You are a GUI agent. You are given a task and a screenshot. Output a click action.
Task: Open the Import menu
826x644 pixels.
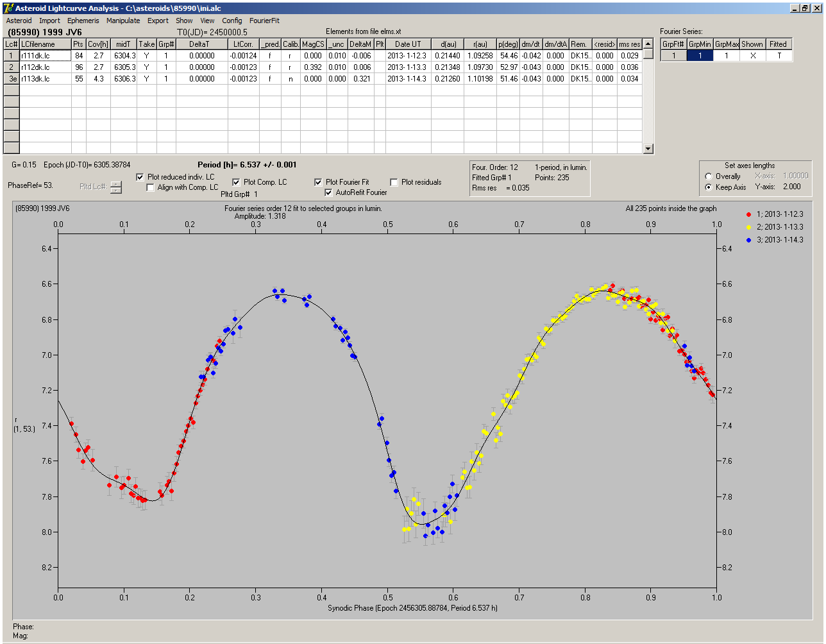[x=49, y=21]
